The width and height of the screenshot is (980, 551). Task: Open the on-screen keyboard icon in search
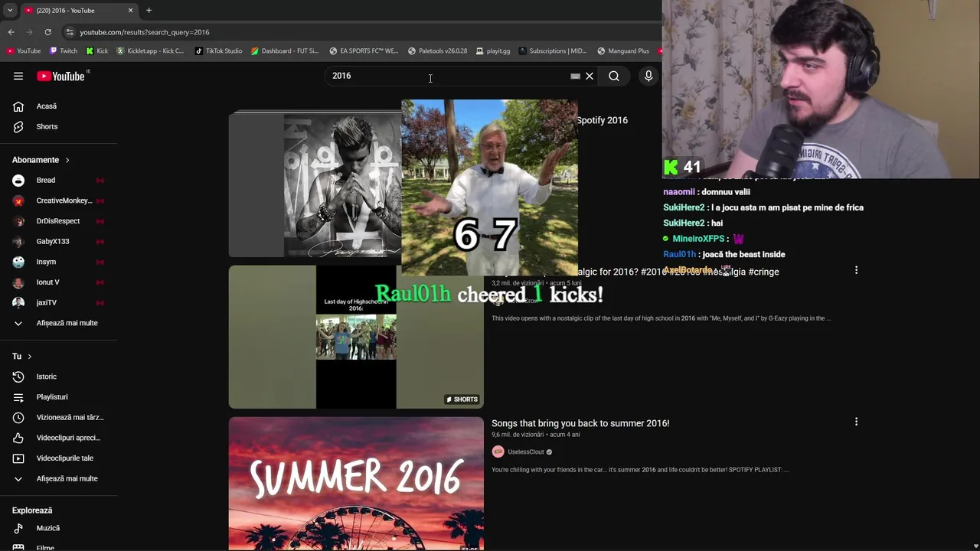(x=575, y=76)
